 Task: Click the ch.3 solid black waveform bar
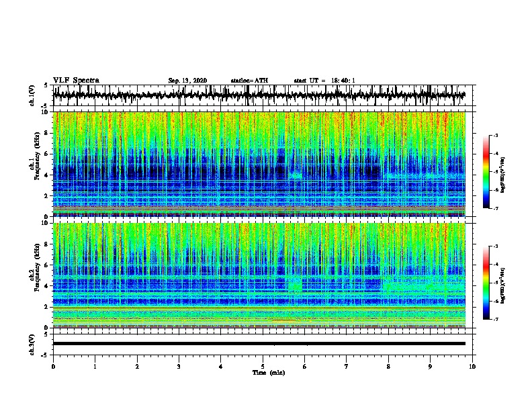tap(259, 344)
